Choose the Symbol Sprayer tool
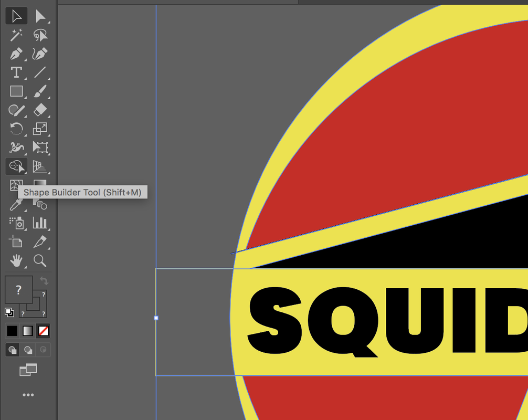 (16, 223)
